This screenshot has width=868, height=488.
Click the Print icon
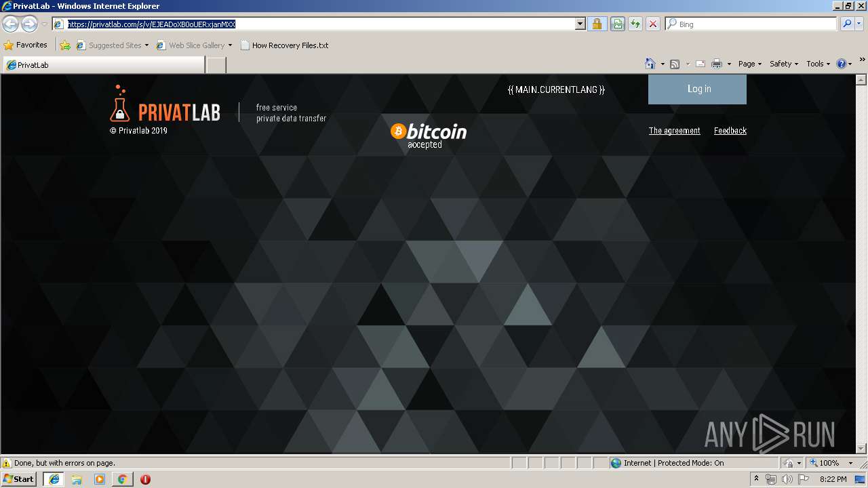click(717, 64)
